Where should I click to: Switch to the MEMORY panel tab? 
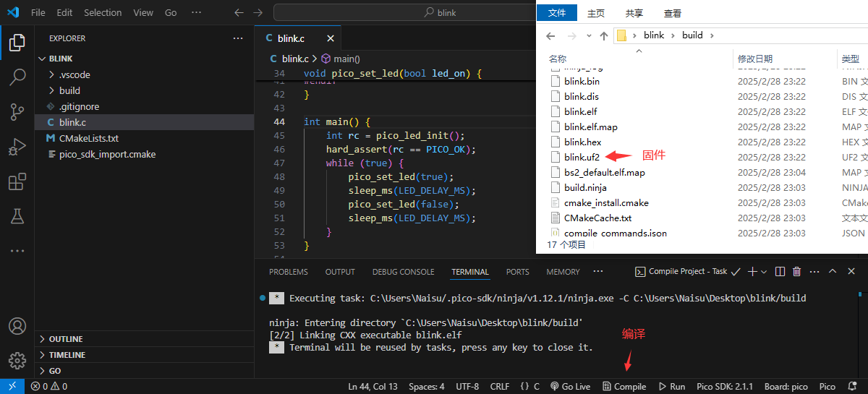(x=563, y=272)
